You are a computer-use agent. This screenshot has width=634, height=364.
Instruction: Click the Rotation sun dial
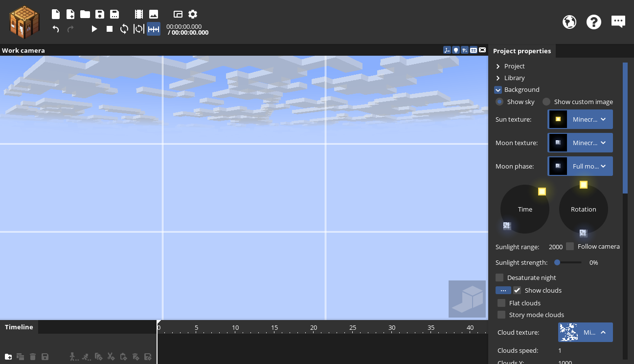(584, 209)
